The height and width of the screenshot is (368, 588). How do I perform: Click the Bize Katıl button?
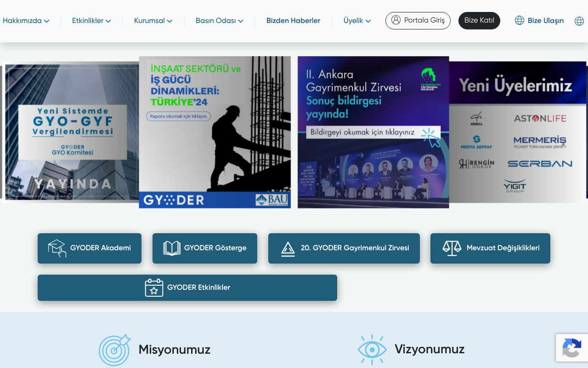click(x=479, y=21)
